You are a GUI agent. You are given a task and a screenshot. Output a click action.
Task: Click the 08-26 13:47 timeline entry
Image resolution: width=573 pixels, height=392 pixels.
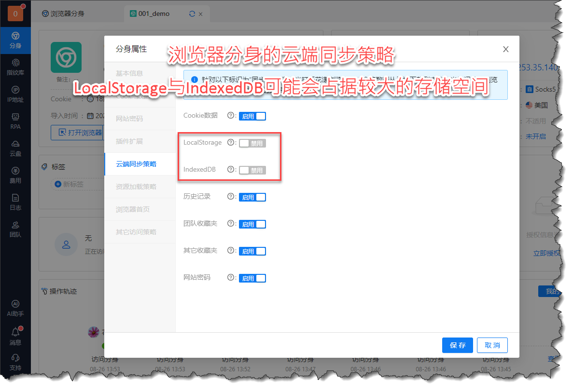(x=300, y=369)
